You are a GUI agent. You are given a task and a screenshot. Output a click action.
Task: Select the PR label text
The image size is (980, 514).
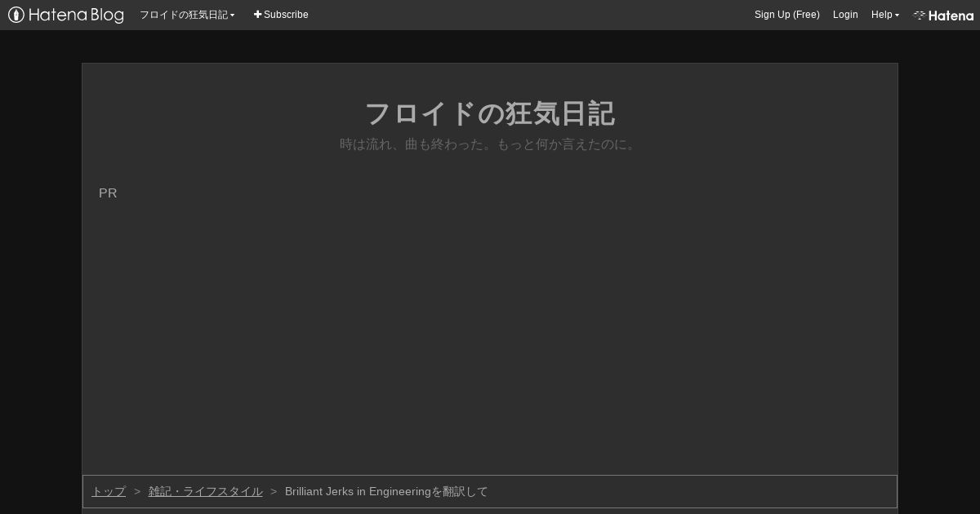coord(108,193)
